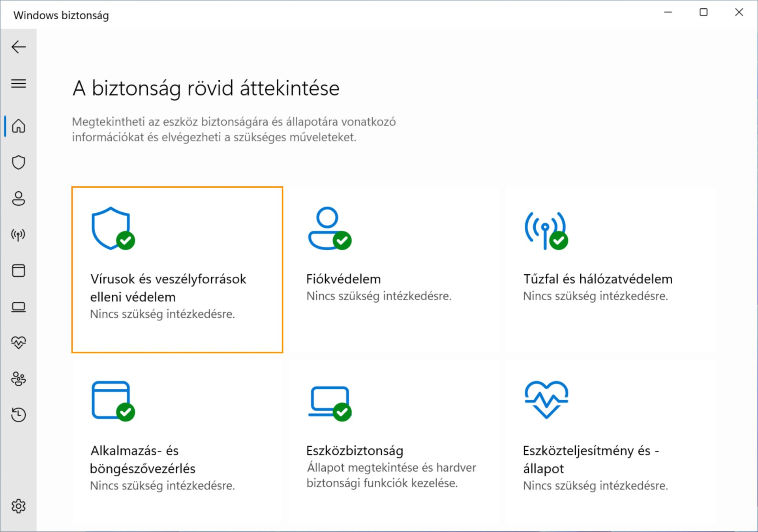The image size is (758, 532).
Task: Maximize the Windows biztonság window
Action: [x=703, y=13]
